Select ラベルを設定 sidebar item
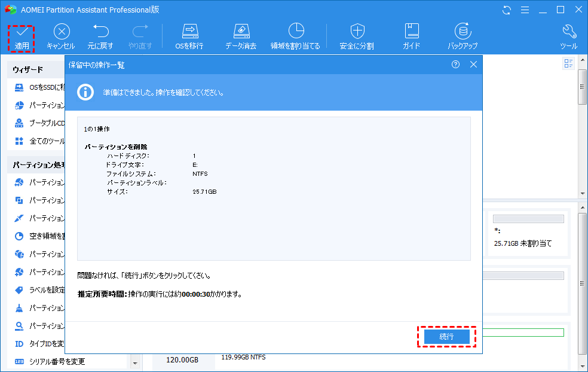Viewport: 588px width, 372px height. [39, 290]
